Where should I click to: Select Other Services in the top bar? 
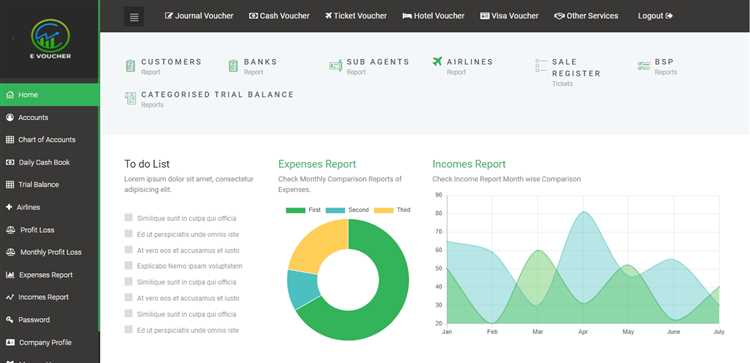coord(586,16)
